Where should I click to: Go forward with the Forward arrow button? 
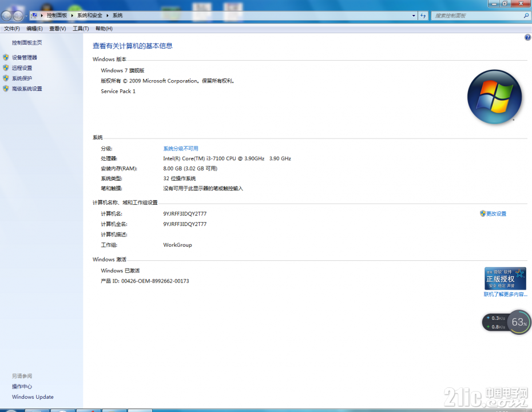tap(18, 15)
